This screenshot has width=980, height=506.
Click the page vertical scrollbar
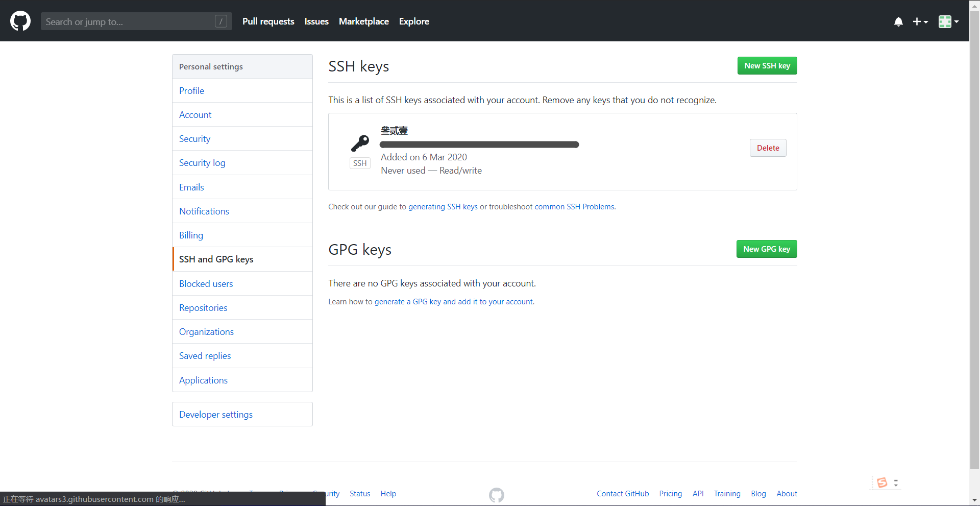coord(974,240)
